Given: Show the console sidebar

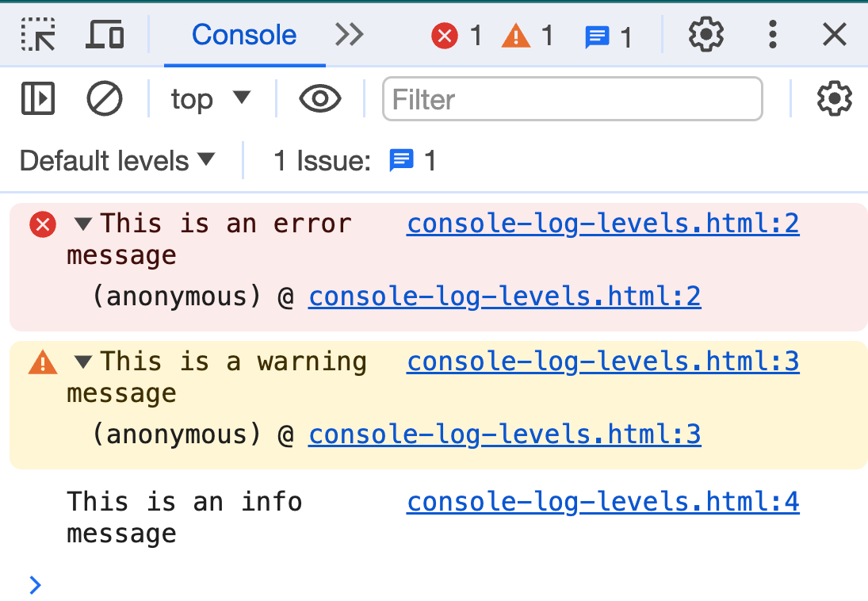Looking at the screenshot, I should pyautogui.click(x=36, y=98).
